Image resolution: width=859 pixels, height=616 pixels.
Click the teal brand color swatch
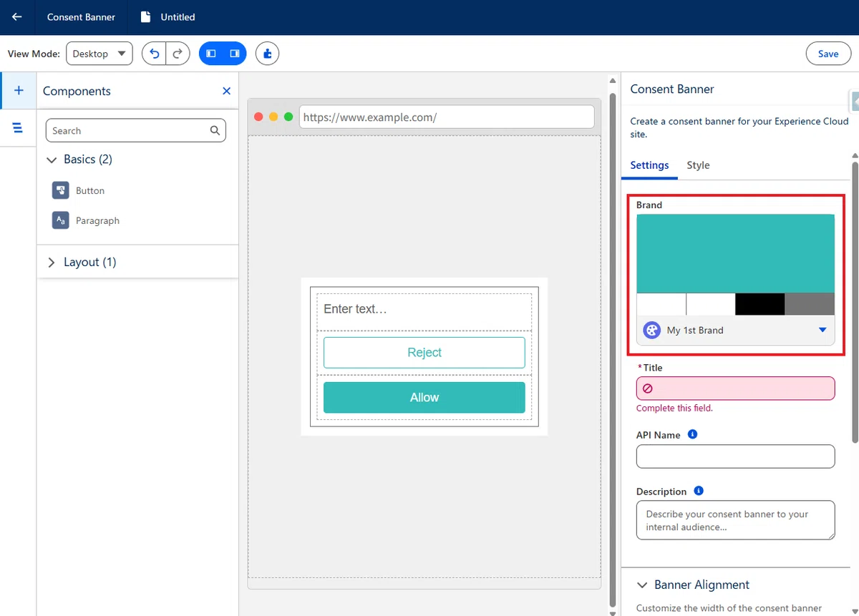click(735, 253)
